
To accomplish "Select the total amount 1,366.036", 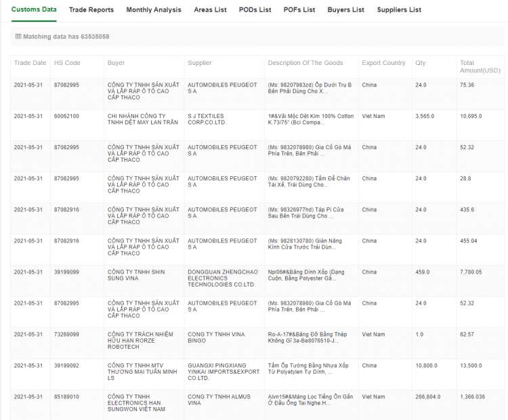I will click(472, 396).
